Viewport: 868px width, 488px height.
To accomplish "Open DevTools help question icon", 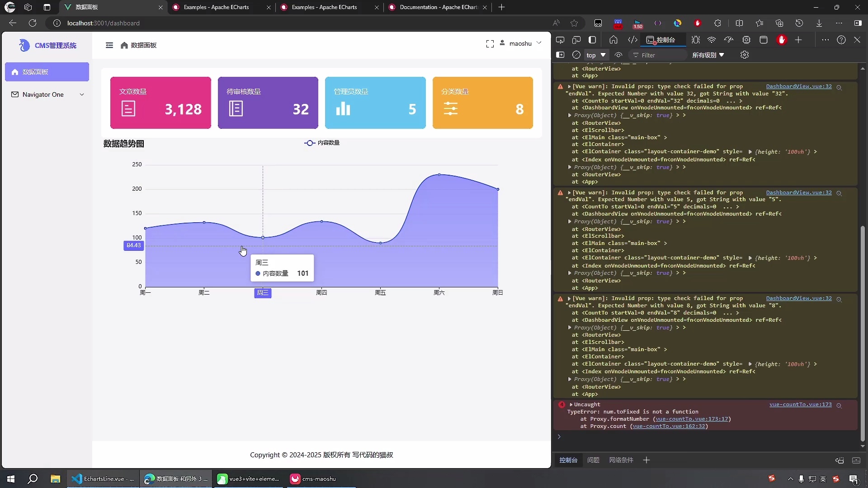I will [841, 40].
